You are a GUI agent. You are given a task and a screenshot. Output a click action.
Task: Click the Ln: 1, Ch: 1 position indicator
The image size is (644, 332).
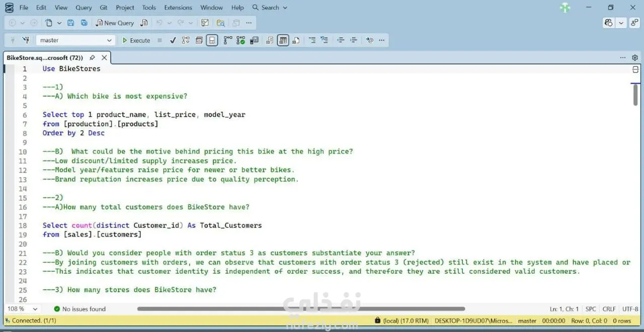565,309
